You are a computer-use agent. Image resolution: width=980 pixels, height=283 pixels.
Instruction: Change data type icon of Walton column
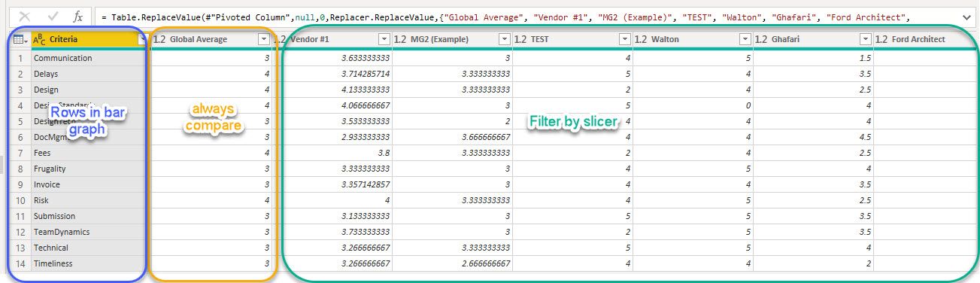click(642, 39)
